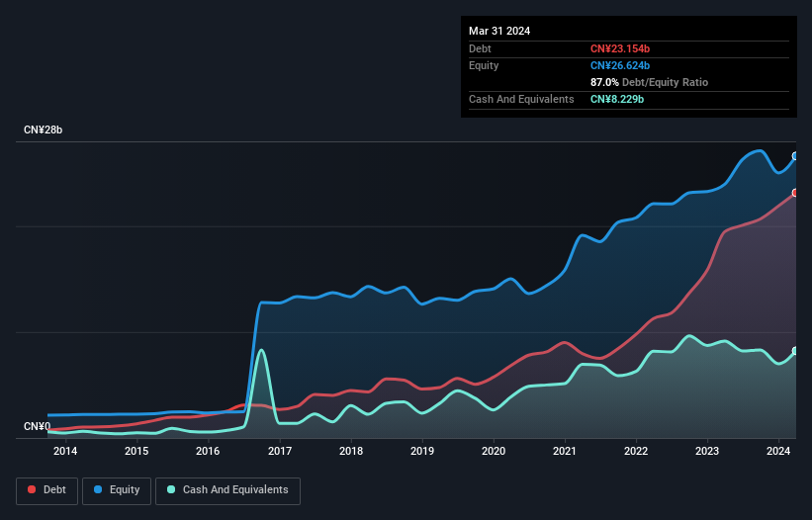The height and width of the screenshot is (520, 812).
Task: Click the CN¥23.154b debt value
Action: pos(620,48)
